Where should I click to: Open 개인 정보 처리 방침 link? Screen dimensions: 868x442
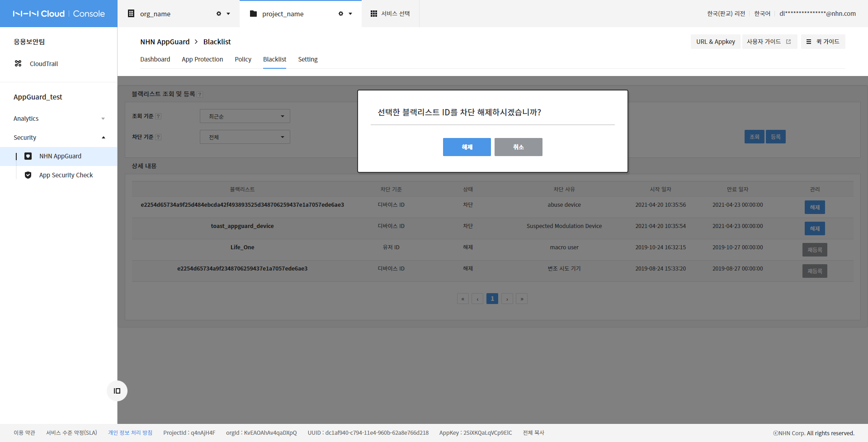pos(130,433)
